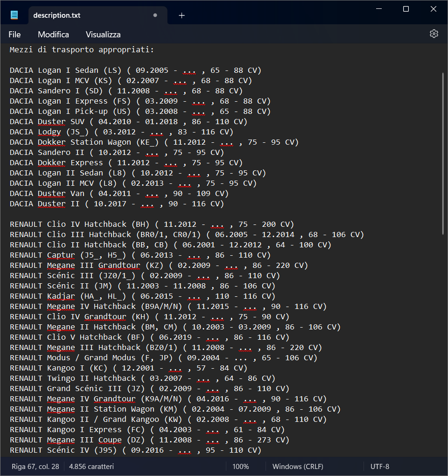Viewport: 448px width, 476px height.
Task: Click the line 'RENAULT Scénic II (JM)'
Action: click(143, 286)
